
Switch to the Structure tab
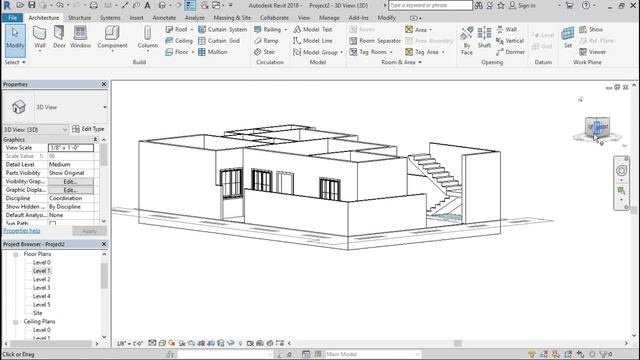(x=79, y=18)
